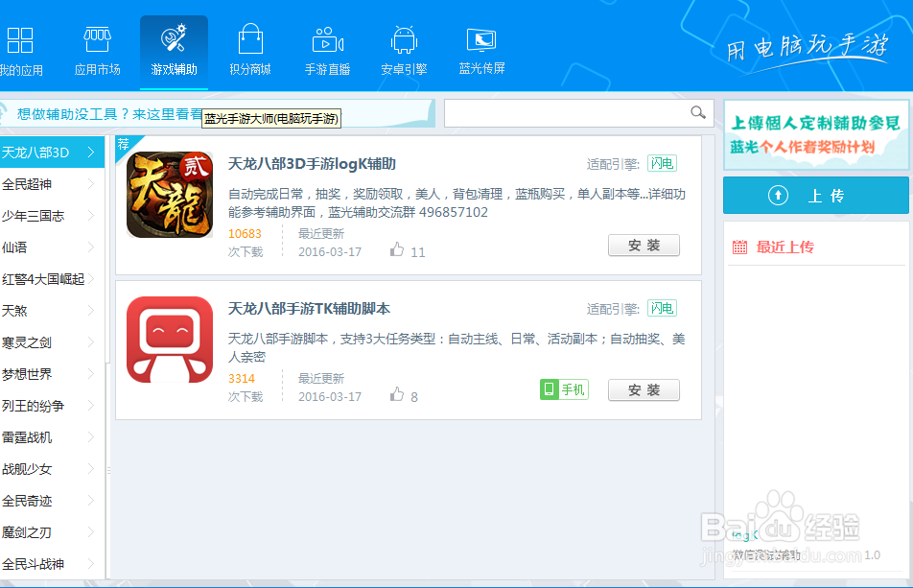Select 全民奇迹 in game list
The width and height of the screenshot is (913, 588).
[52, 501]
